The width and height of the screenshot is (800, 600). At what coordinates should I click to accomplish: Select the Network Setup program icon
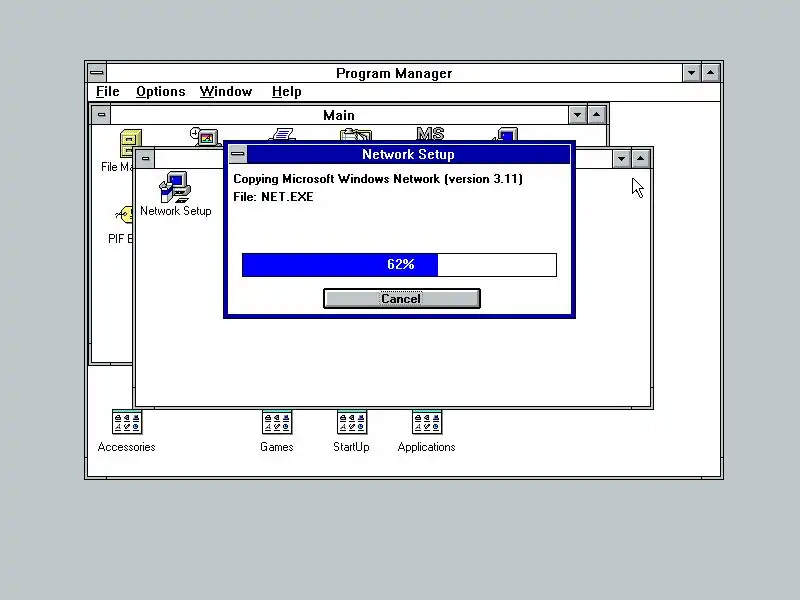coord(176,194)
